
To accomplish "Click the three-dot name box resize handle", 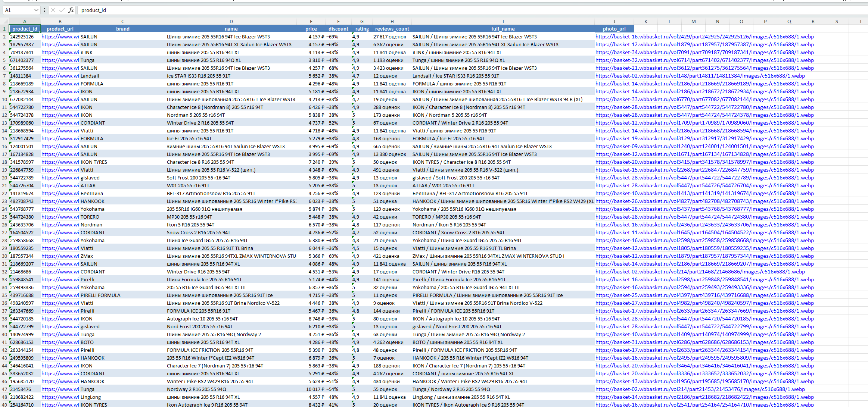I will (x=44, y=10).
